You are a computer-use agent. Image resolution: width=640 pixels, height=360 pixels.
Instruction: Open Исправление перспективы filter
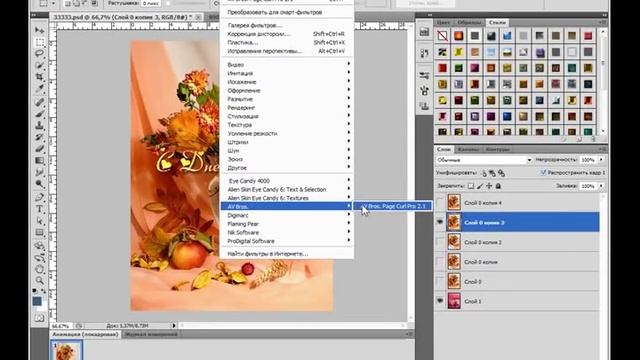tap(287, 51)
